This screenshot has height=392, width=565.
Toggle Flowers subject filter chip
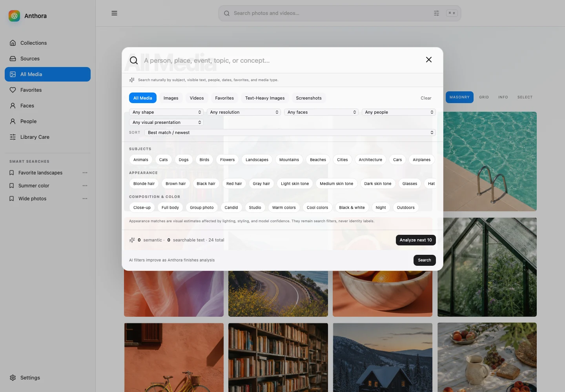pos(228,160)
